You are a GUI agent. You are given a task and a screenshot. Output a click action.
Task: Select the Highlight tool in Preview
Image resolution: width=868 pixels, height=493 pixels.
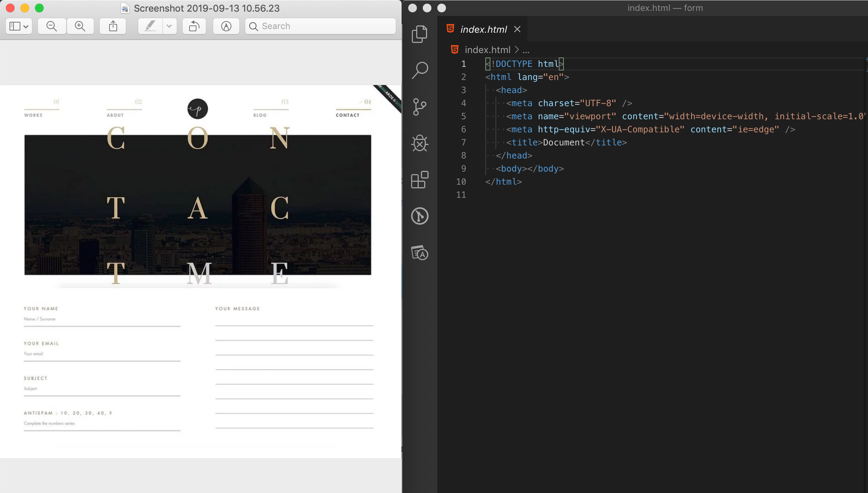click(150, 26)
